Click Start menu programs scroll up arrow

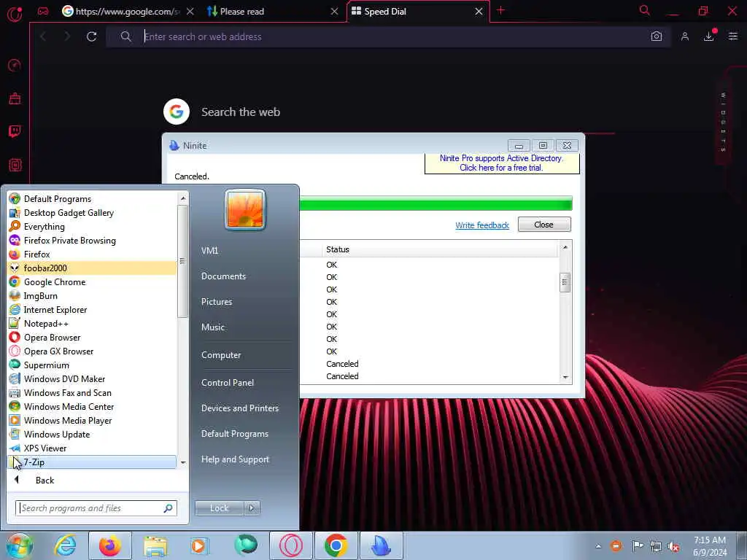[183, 198]
